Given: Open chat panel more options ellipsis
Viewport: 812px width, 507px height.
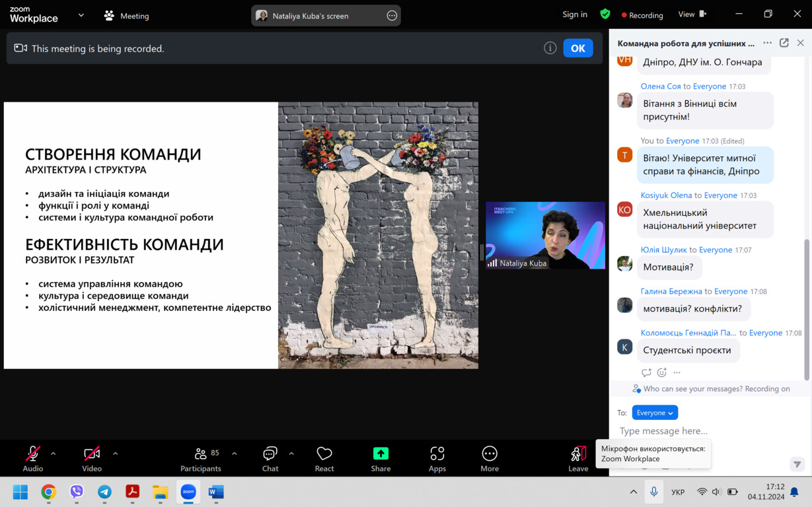Looking at the screenshot, I should coord(767,43).
